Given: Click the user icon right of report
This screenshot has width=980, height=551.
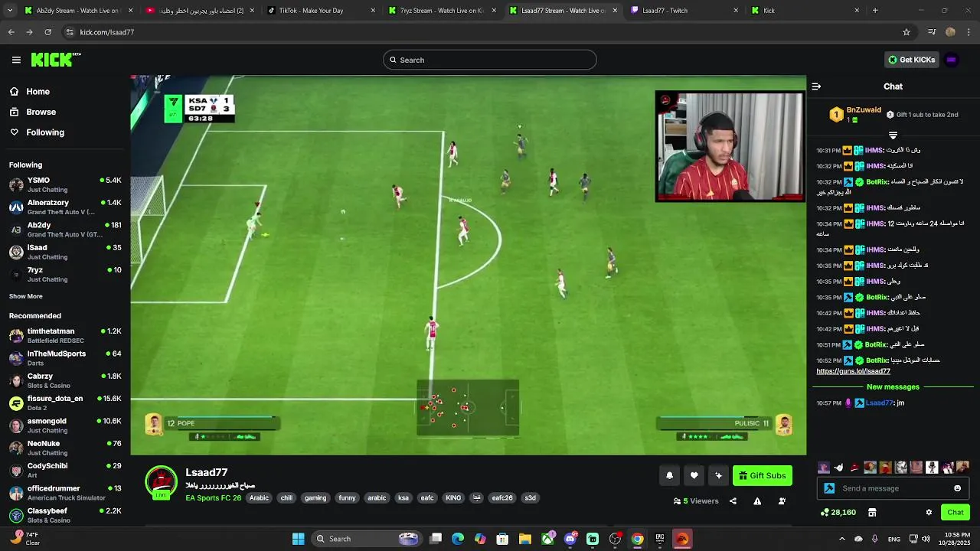Looking at the screenshot, I should click(782, 501).
